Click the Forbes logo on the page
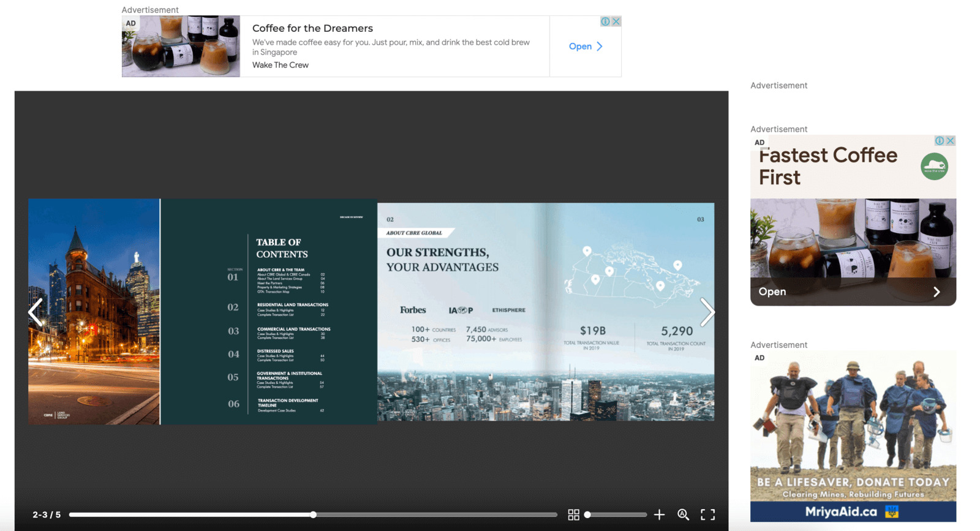 coord(413,310)
